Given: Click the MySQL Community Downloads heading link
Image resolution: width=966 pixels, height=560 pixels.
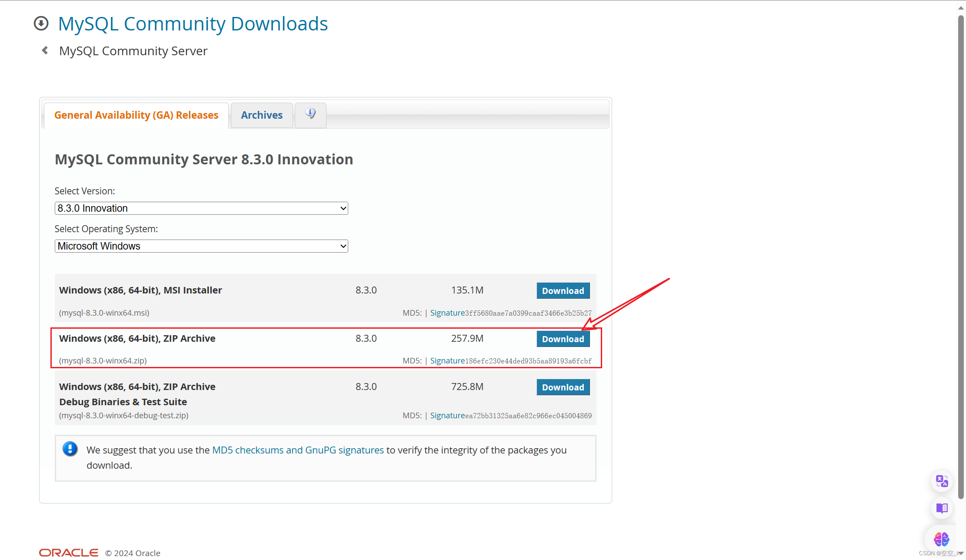Looking at the screenshot, I should tap(193, 24).
